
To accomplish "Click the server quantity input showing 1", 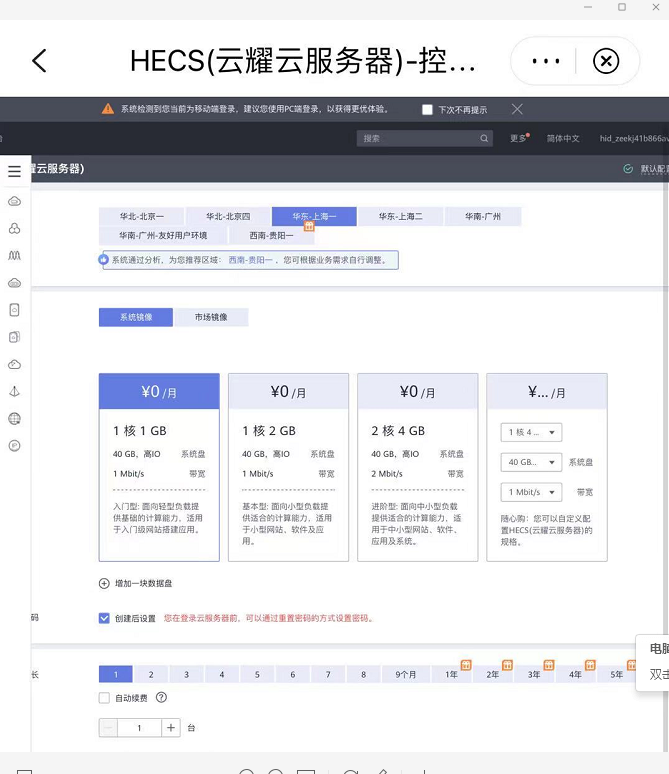I will coord(139,728).
